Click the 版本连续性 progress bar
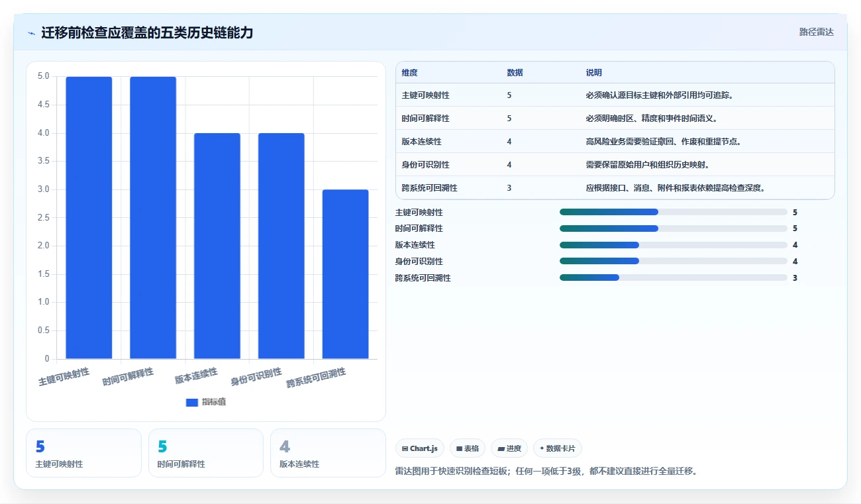The height and width of the screenshot is (504, 861). point(673,245)
